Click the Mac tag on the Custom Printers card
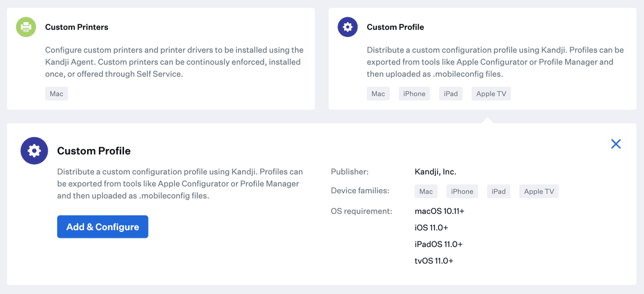The height and width of the screenshot is (294, 644). click(56, 94)
